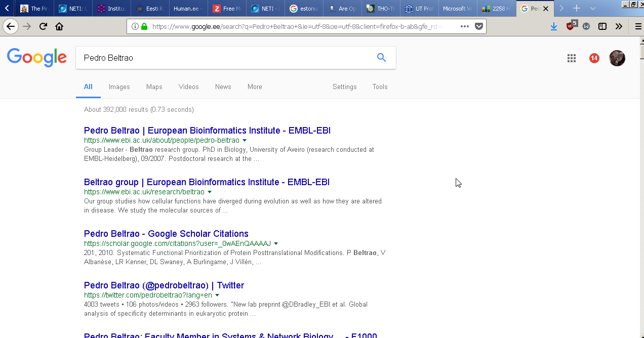Click 'About 392,000 results' text
The width and height of the screenshot is (644, 338).
click(x=139, y=109)
